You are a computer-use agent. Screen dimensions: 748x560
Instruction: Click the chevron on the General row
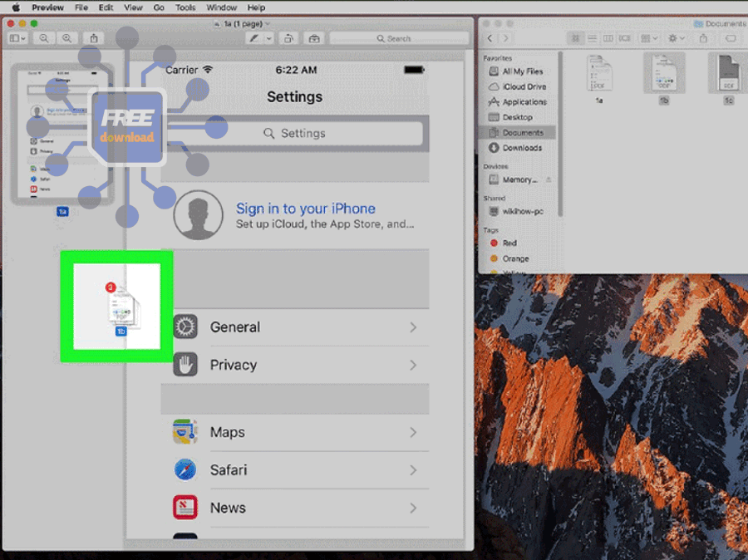click(413, 327)
